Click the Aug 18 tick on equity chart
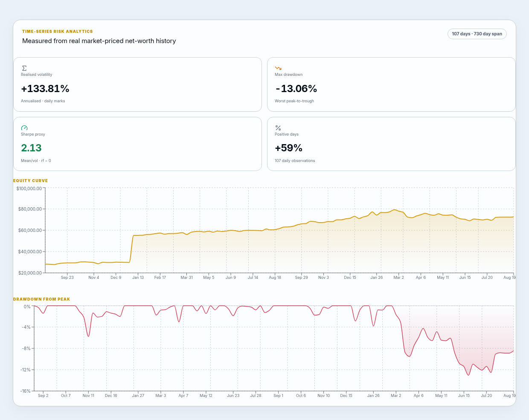 [275, 278]
